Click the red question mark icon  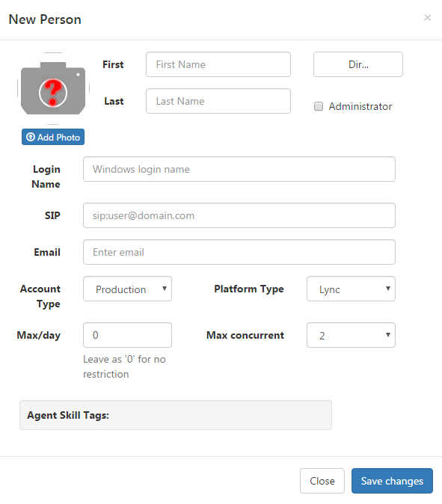tap(53, 93)
